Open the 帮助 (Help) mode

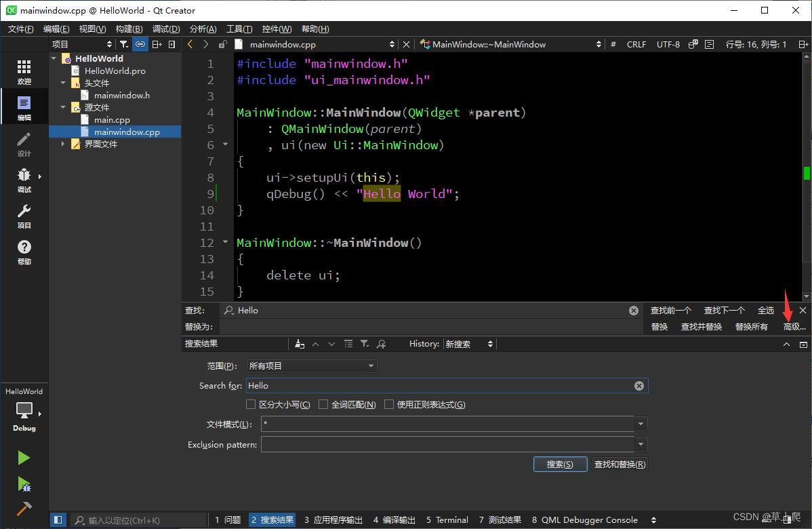24,251
